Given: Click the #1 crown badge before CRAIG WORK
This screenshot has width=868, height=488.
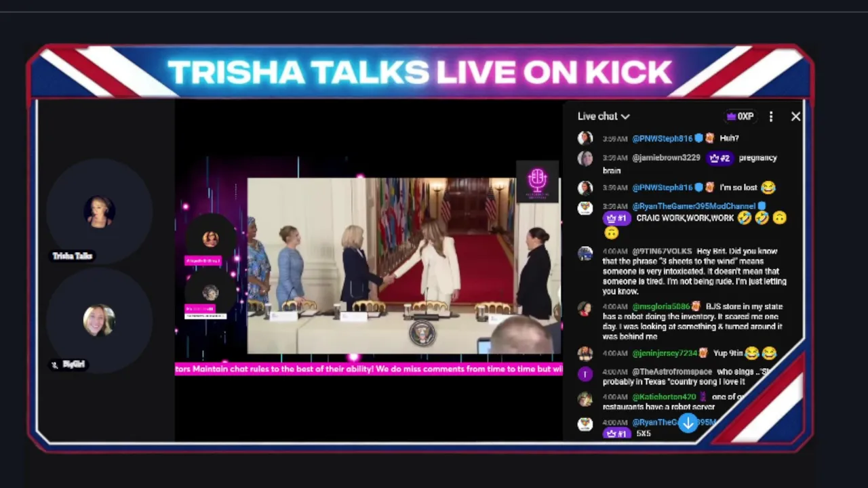Looking at the screenshot, I should click(616, 218).
